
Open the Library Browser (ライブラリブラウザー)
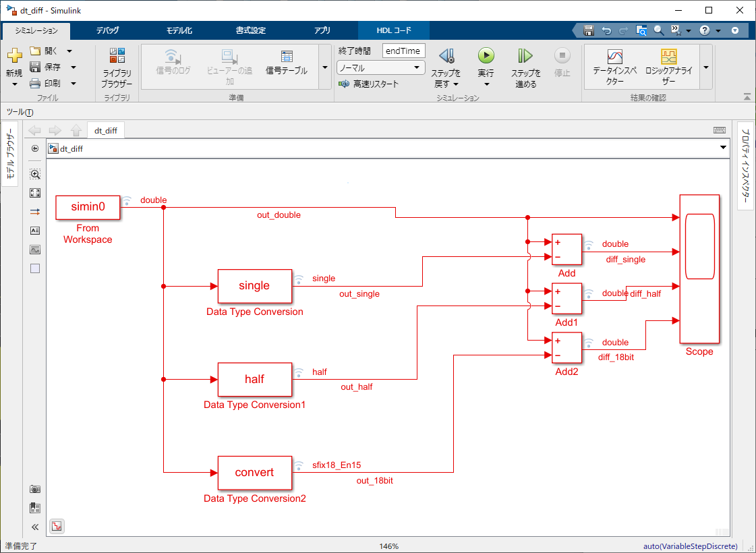(x=117, y=67)
